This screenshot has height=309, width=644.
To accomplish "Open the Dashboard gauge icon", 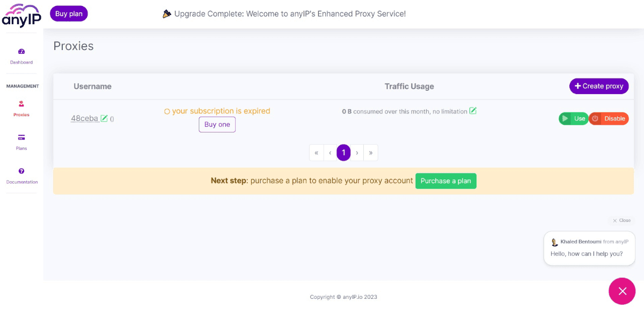I will (x=21, y=52).
